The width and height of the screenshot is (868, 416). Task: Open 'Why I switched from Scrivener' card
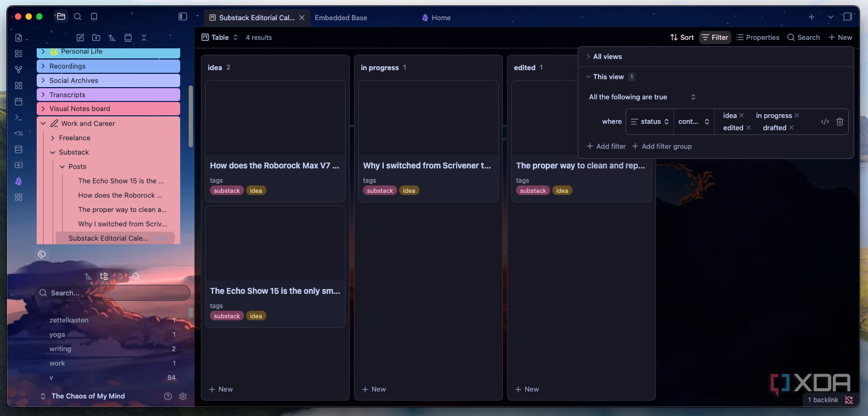[x=428, y=141]
